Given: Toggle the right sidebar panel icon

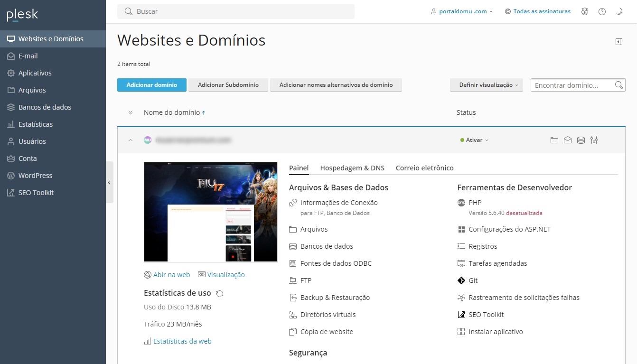Looking at the screenshot, I should point(618,42).
